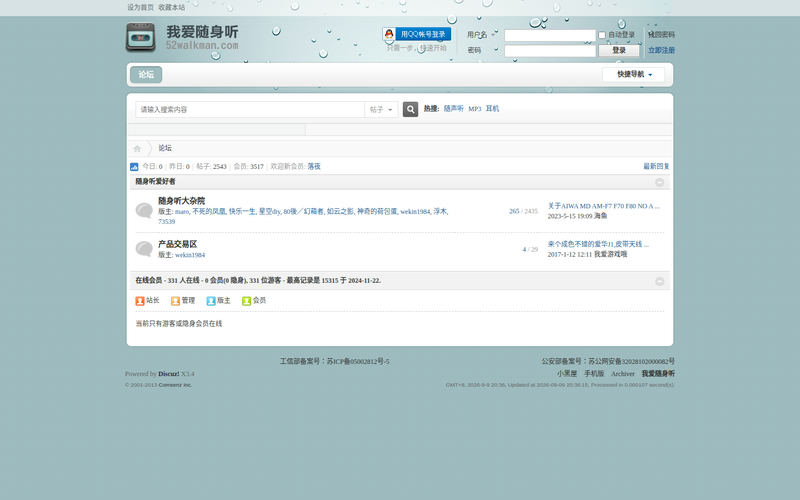
Task: Open wekin1984 under 产品交易区
Action: coord(190,255)
